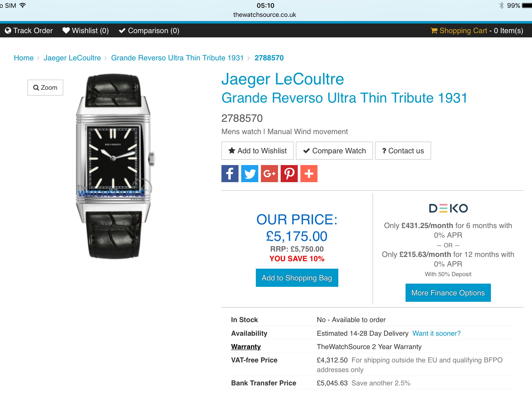Add to Shopping Bag

click(x=297, y=278)
